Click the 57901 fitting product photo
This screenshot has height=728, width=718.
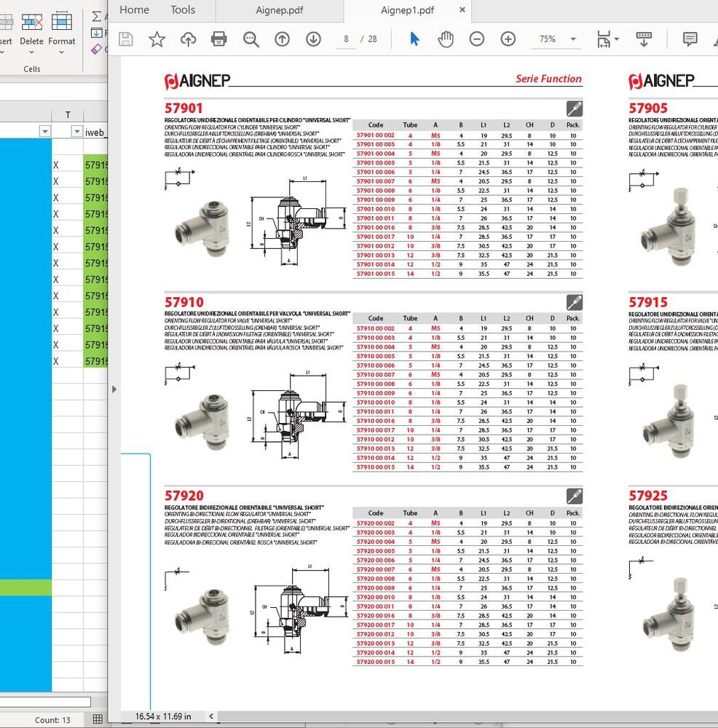coord(202,229)
